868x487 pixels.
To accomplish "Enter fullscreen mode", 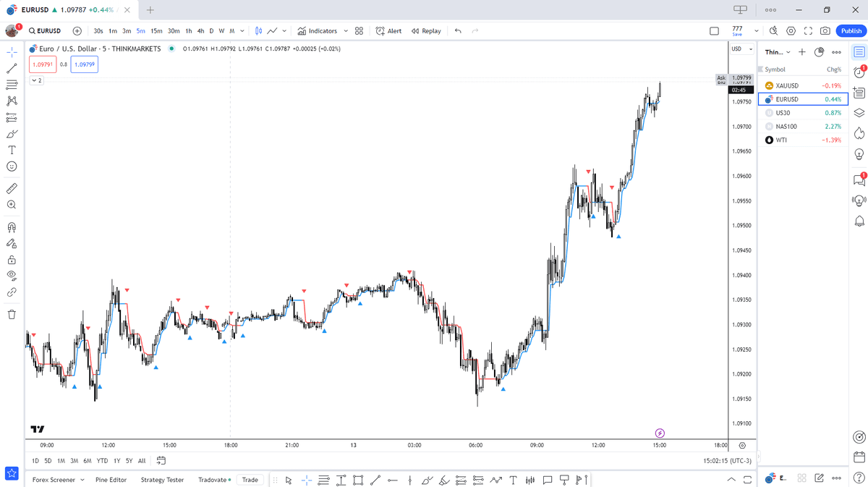I will (x=808, y=31).
